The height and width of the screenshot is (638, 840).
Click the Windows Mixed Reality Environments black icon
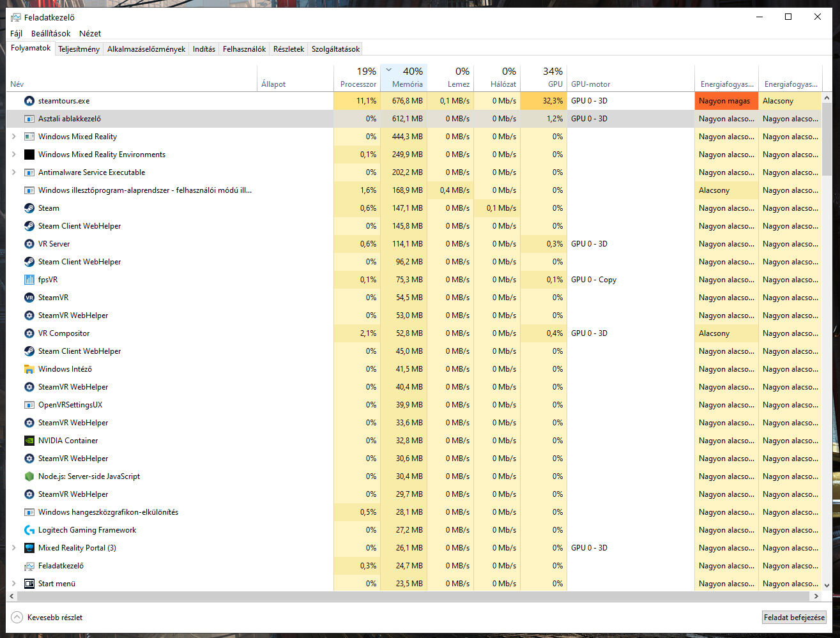(x=29, y=155)
